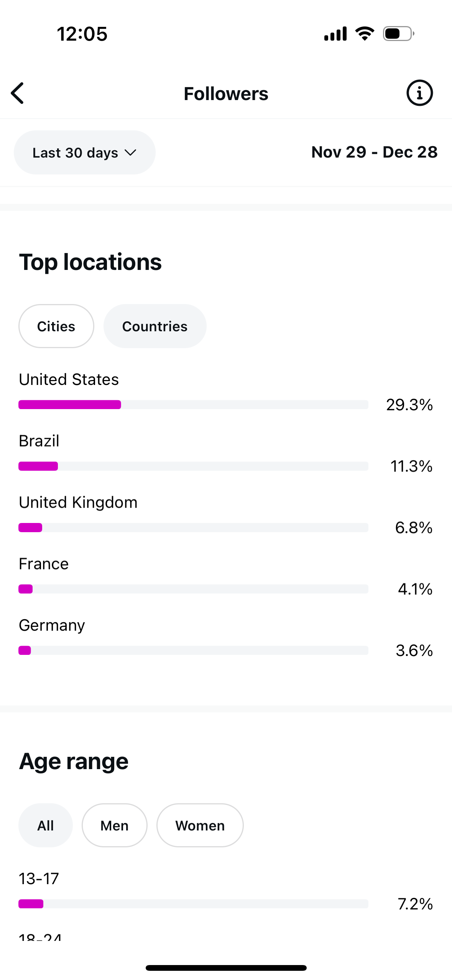The width and height of the screenshot is (452, 980).
Task: Tap the Germany percentage bar
Action: coord(193,650)
